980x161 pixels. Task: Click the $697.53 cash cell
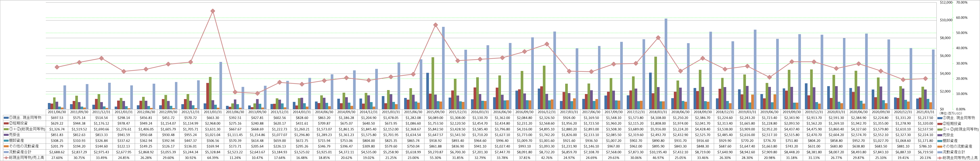[57, 118]
